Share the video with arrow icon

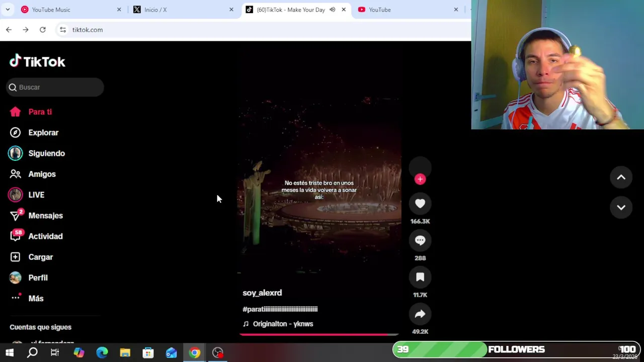click(420, 314)
